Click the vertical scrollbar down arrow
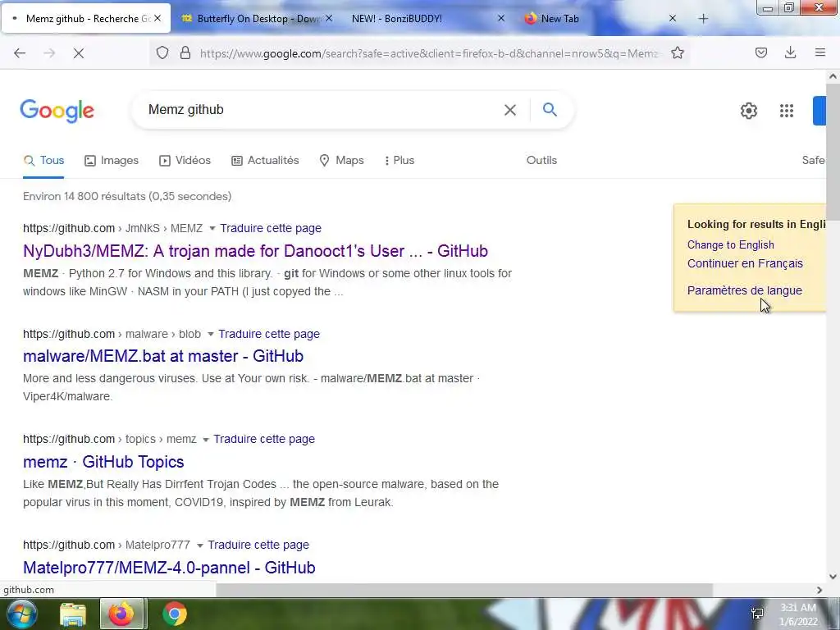The width and height of the screenshot is (840, 630). click(x=833, y=577)
